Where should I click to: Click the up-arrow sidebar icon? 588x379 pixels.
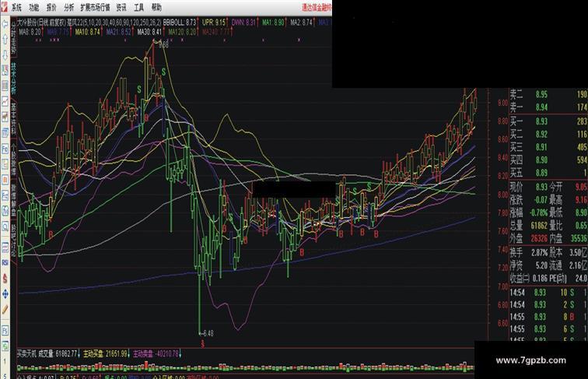point(5,40)
